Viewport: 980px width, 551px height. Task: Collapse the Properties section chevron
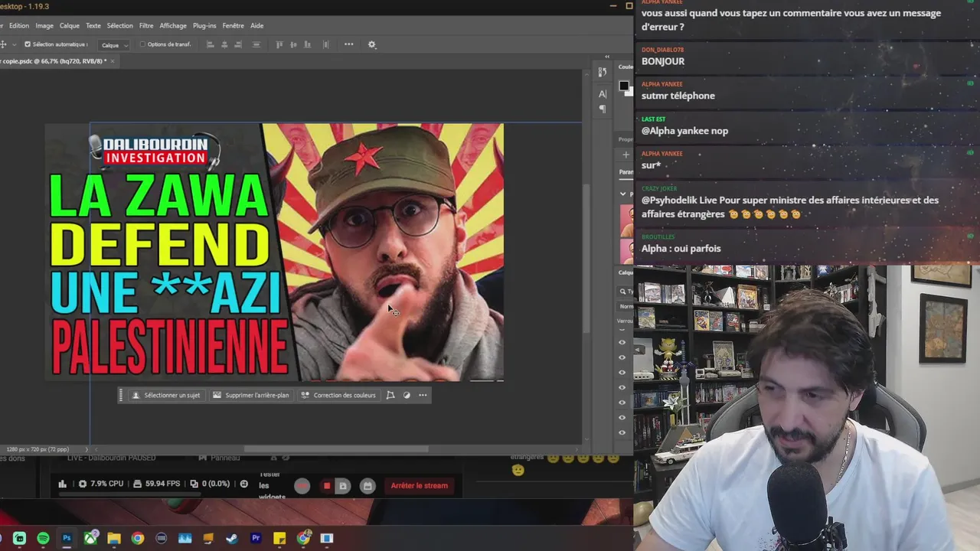click(623, 194)
